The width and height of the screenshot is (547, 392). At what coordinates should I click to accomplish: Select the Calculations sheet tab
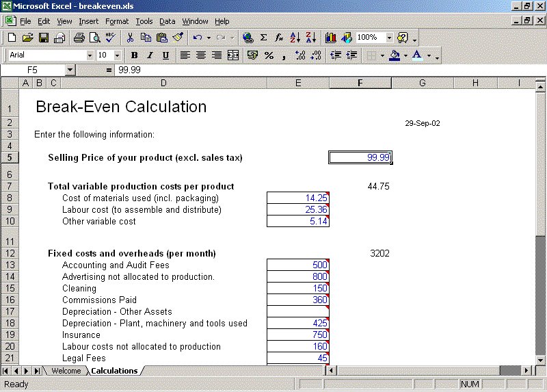pyautogui.click(x=114, y=371)
